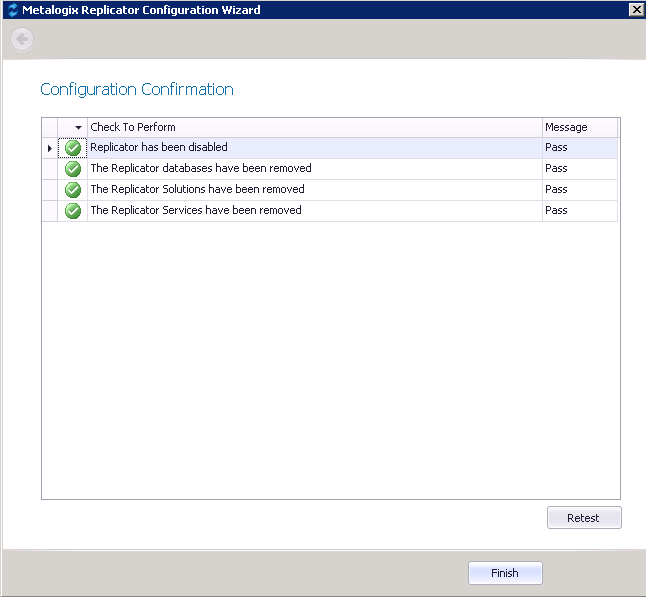
Task: Click green check icon for Solutions have been removed
Action: [73, 190]
